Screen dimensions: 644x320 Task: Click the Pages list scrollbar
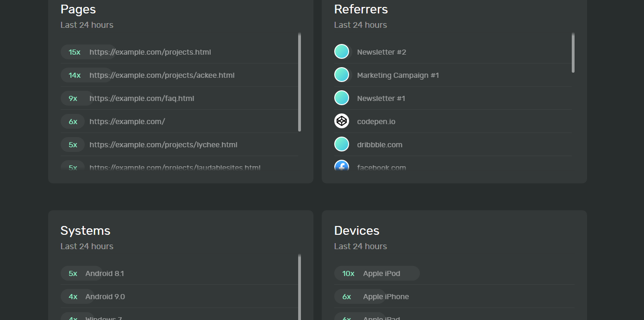300,83
